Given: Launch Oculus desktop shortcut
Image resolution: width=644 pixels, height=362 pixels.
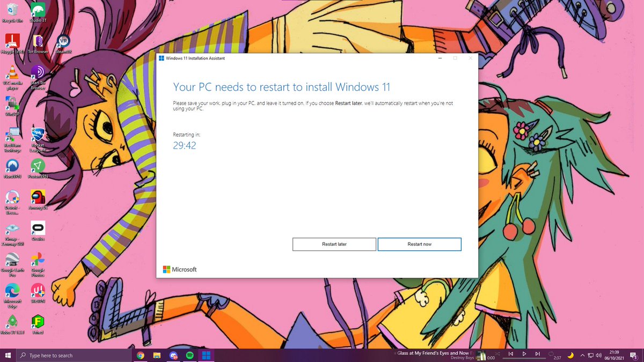Looking at the screenshot, I should 38,231.
